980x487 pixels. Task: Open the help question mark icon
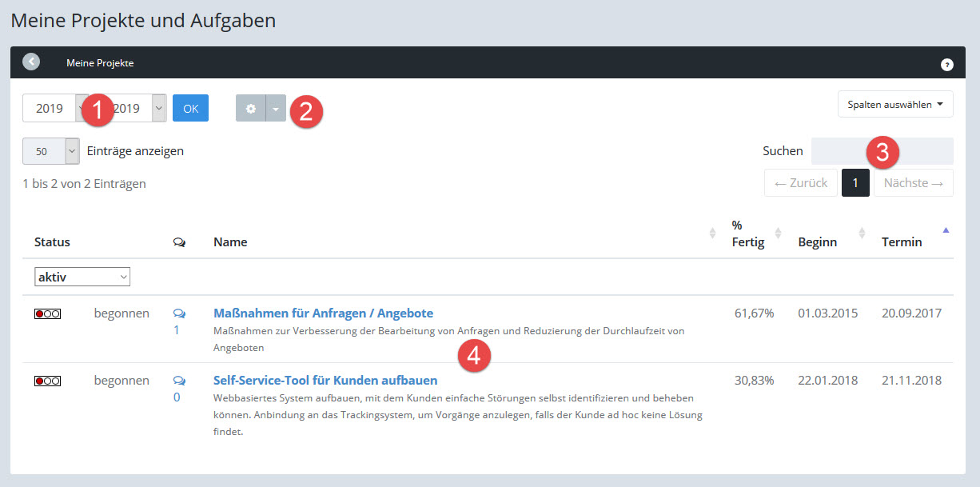point(947,65)
